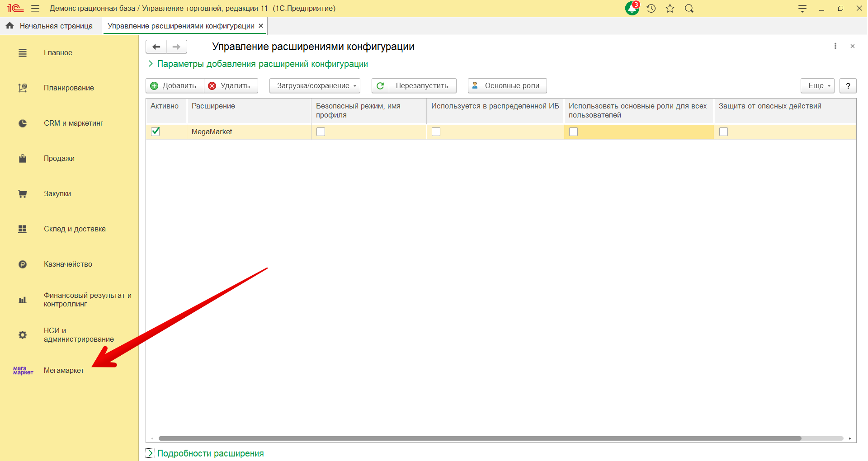Click the 1C logo in title bar
Viewport: 868px width, 461px height.
[x=15, y=9]
